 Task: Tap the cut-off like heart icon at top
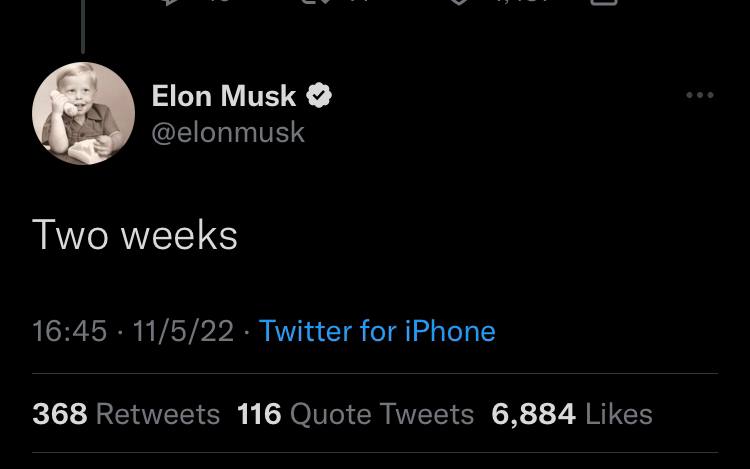pos(459,2)
